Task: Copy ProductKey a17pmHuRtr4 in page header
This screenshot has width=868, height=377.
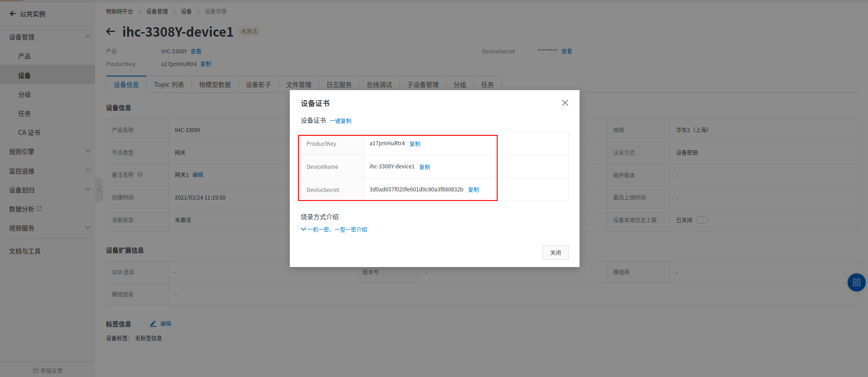Action: [x=206, y=64]
